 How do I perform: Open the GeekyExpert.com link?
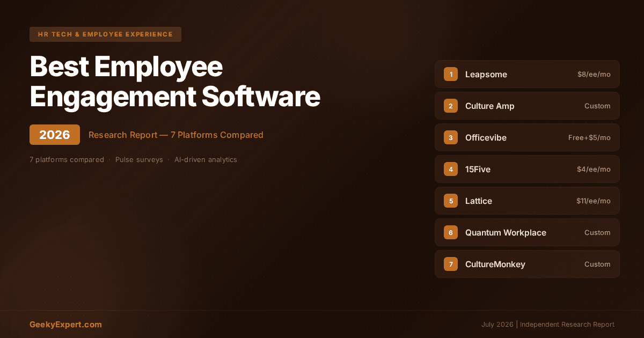[65, 324]
